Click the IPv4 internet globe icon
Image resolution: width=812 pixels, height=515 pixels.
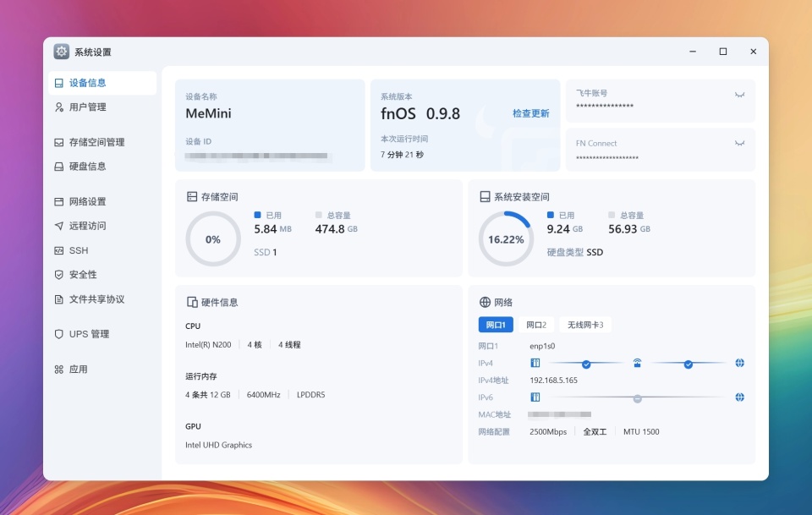click(739, 363)
